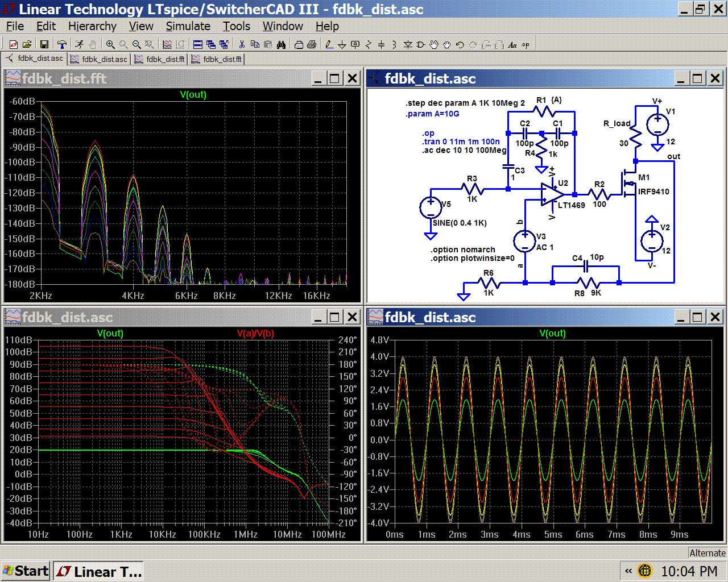Click the V(a)/V(b) trace label

pos(255,334)
